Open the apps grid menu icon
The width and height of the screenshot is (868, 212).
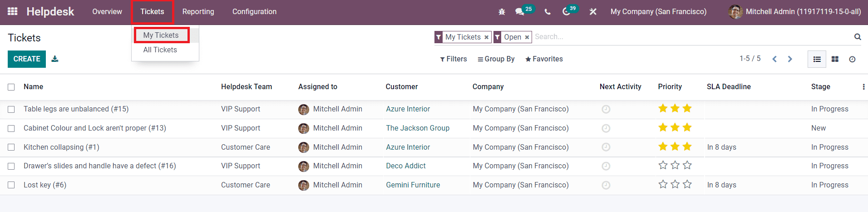point(13,11)
